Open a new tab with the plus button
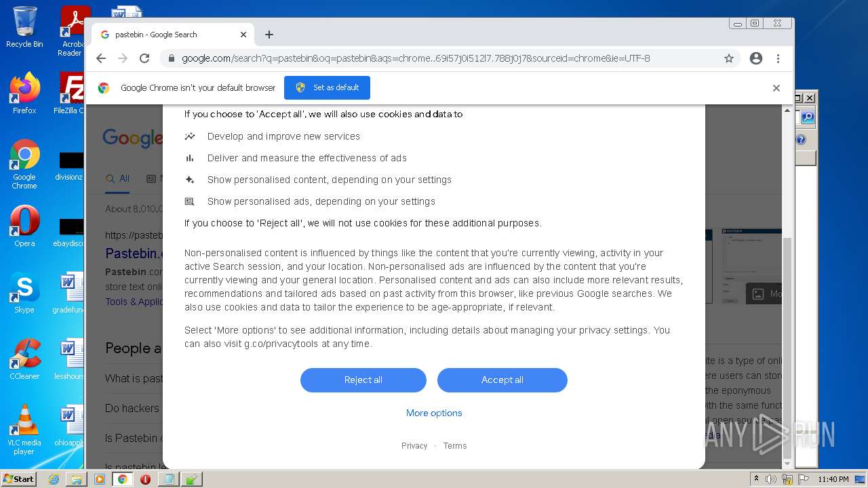Viewport: 868px width, 488px height. pyautogui.click(x=269, y=35)
